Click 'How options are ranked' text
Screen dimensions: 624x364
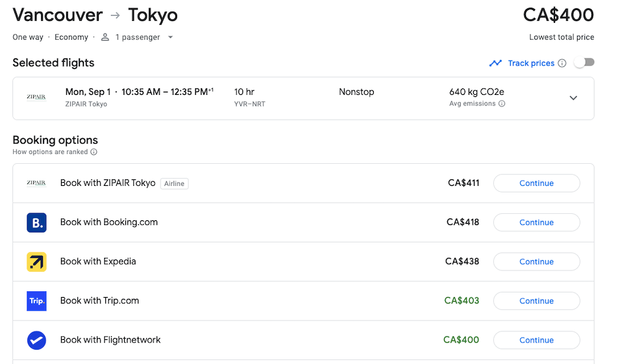pyautogui.click(x=50, y=152)
